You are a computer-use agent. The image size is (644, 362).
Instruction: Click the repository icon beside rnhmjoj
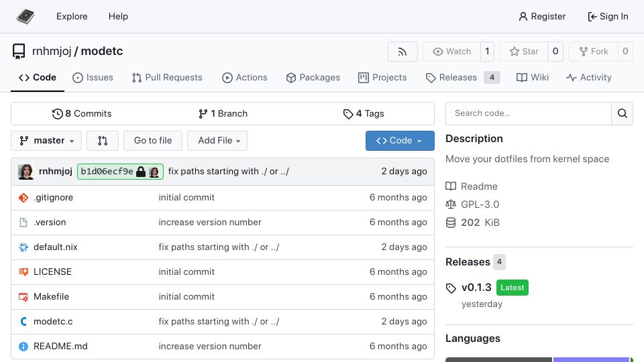coord(19,52)
